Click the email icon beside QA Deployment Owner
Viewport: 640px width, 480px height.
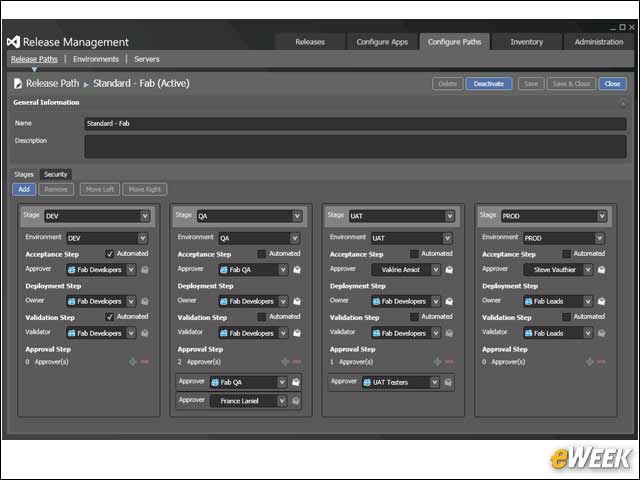297,301
